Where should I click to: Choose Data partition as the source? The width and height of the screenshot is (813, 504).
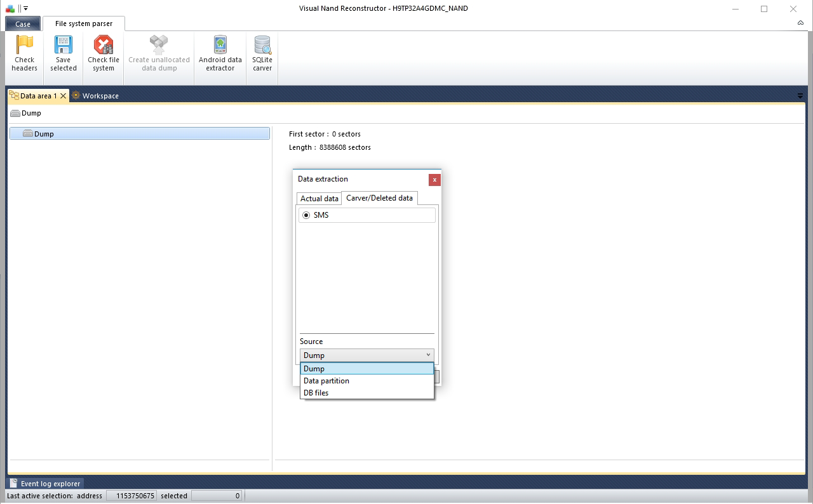[367, 381]
